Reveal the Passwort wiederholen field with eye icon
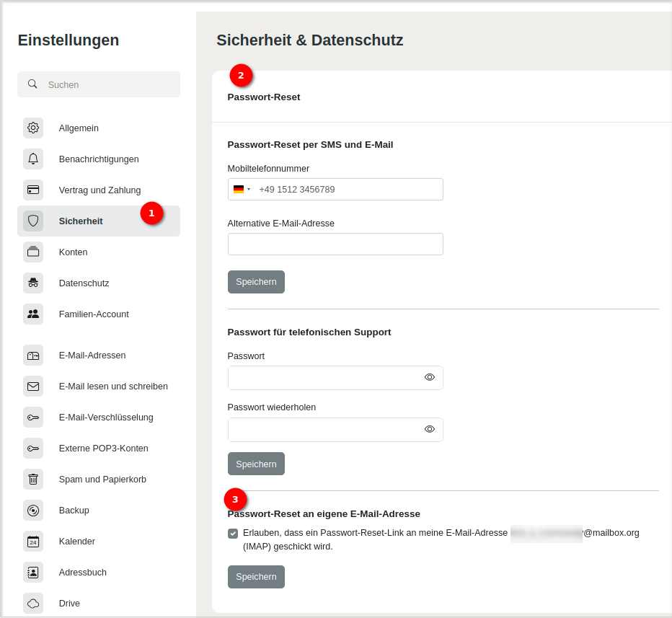 click(x=430, y=429)
